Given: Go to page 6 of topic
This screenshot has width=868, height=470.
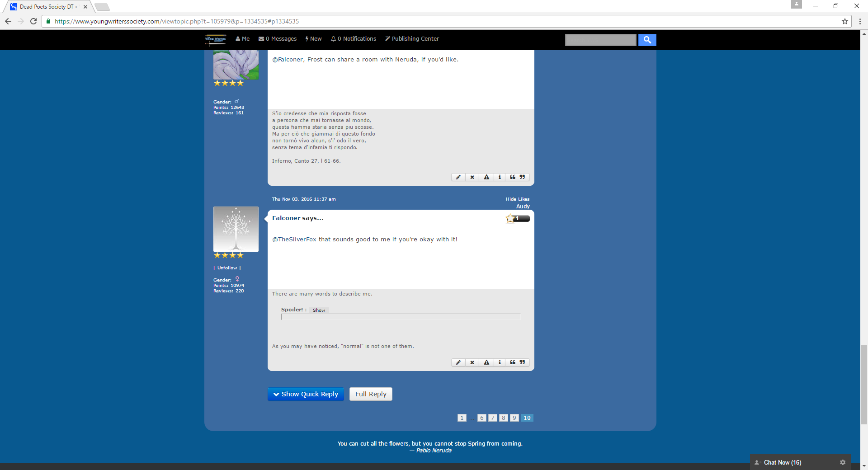Looking at the screenshot, I should (482, 418).
